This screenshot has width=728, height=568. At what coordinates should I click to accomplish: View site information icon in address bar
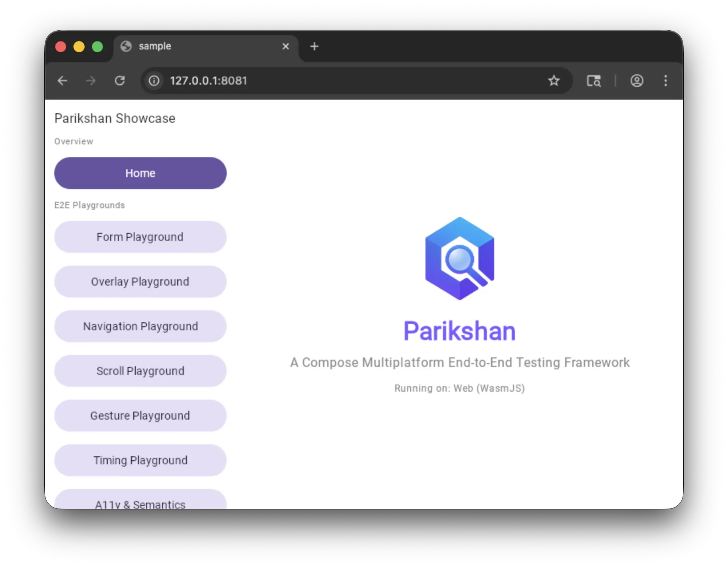154,81
